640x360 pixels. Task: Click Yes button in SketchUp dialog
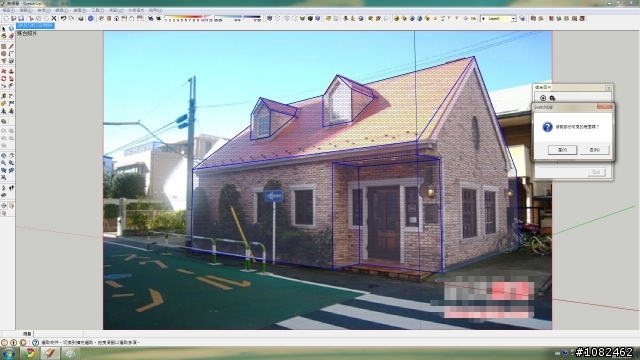tap(562, 150)
